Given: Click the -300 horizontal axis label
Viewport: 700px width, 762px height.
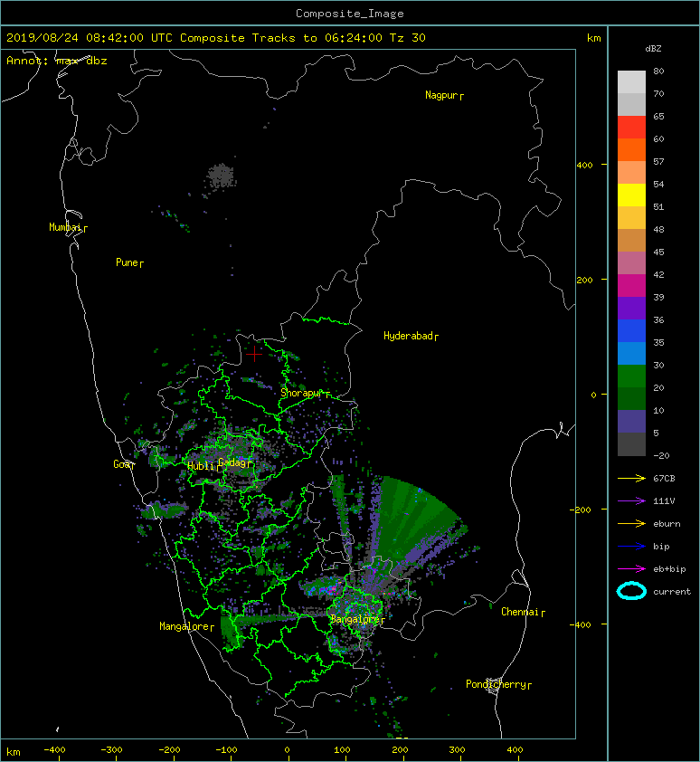Looking at the screenshot, I should (x=110, y=750).
